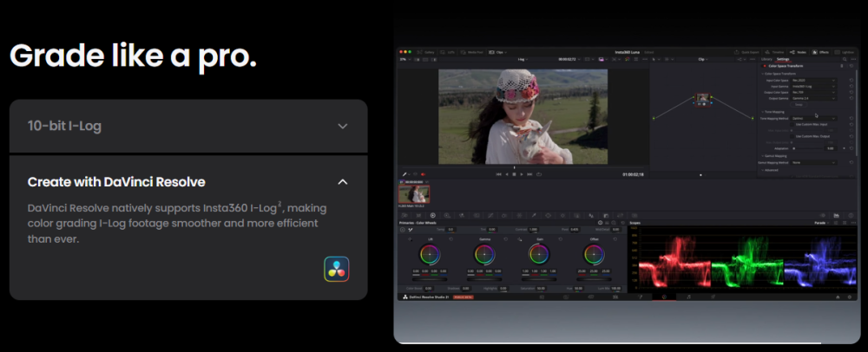The image size is (868, 352).
Task: Click the DaVinci Resolve logo icon
Action: [x=337, y=269]
